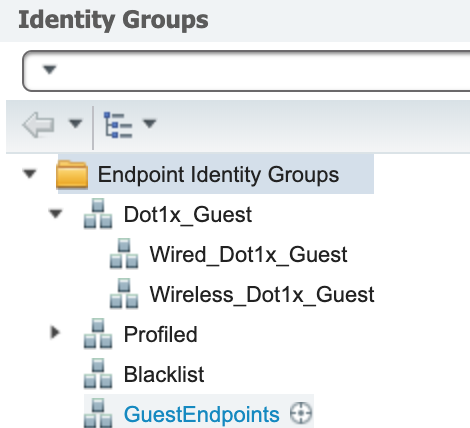Click the Profiled group icon
This screenshot has width=470, height=428.
pos(98,334)
